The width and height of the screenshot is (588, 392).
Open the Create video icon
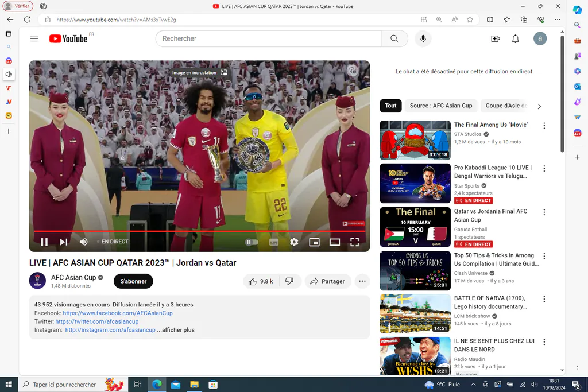click(x=496, y=38)
